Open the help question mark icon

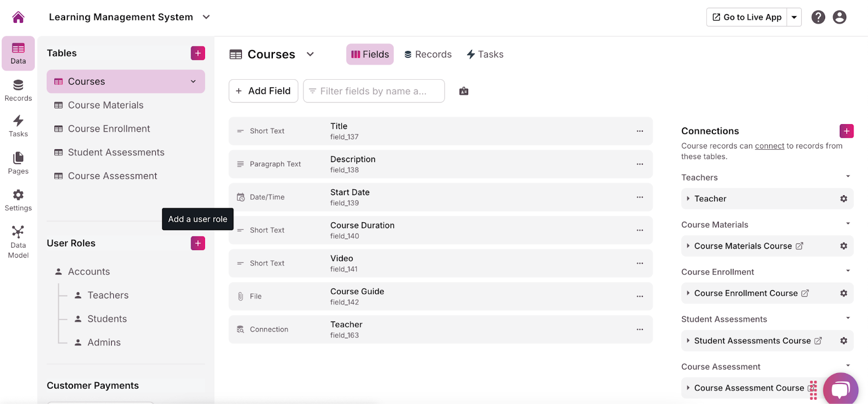point(818,17)
